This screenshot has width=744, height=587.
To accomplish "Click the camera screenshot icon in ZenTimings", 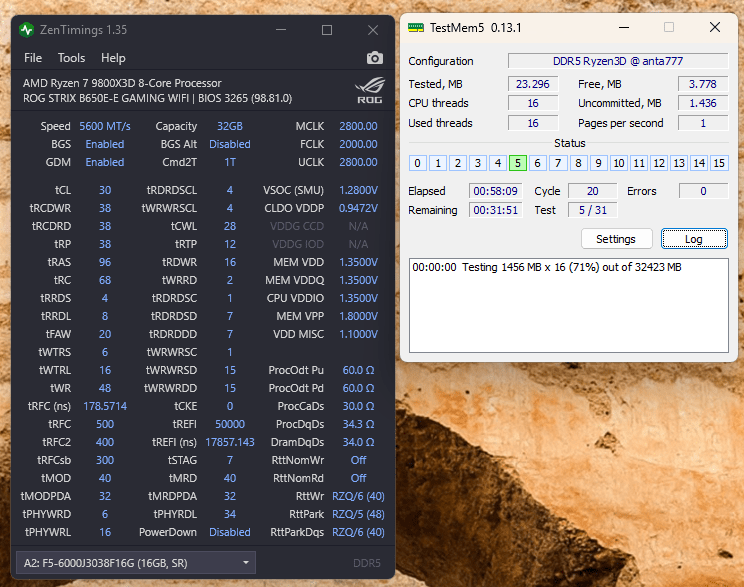I will pos(374,58).
